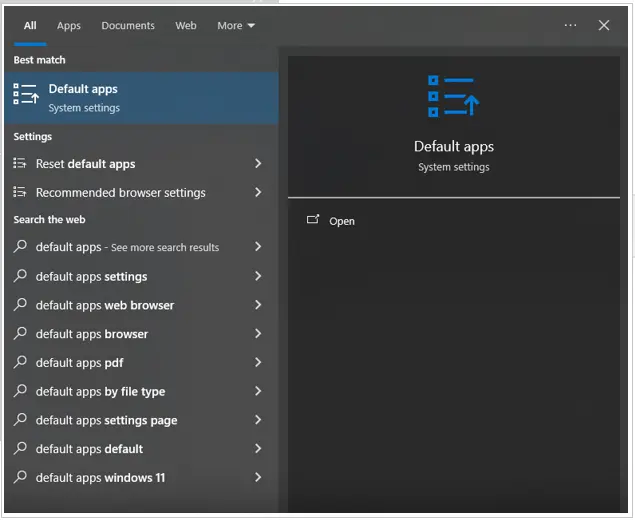Click search icon beside 'default apps windows 11'
The image size is (635, 520).
tap(20, 477)
